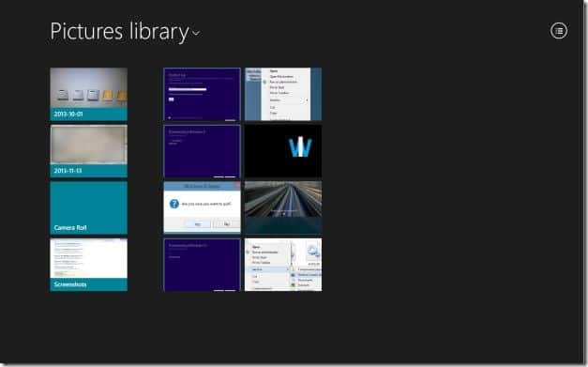The height and width of the screenshot is (367, 588).
Task: Open the 2013-10-01 folder tile
Action: click(x=88, y=94)
